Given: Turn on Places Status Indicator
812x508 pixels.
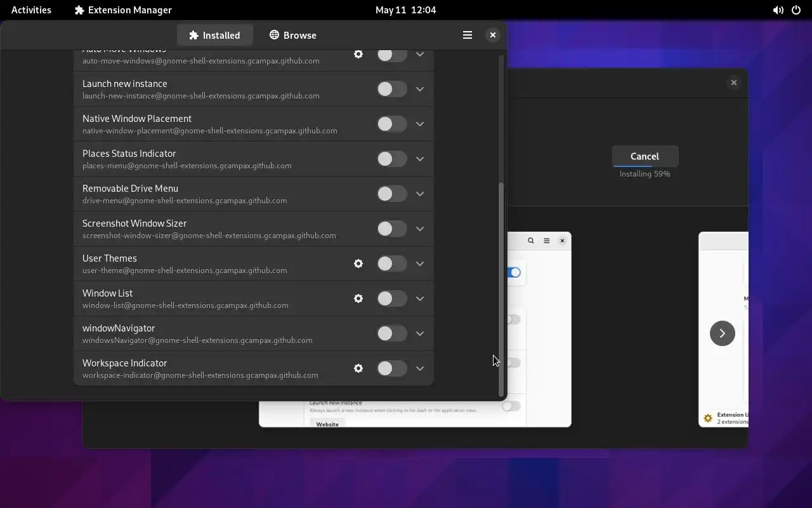Looking at the screenshot, I should [x=391, y=159].
